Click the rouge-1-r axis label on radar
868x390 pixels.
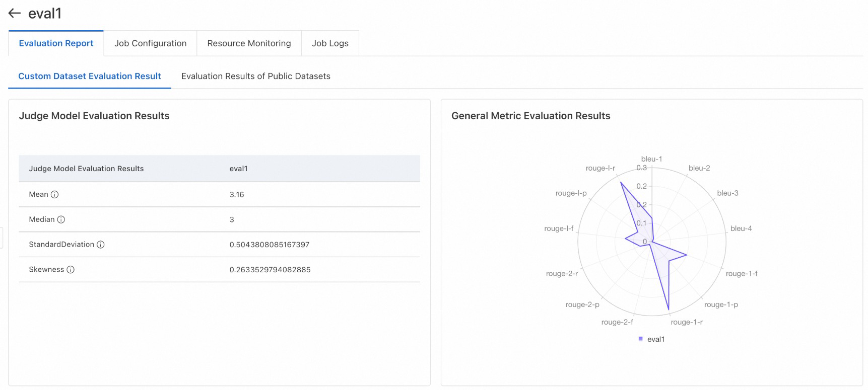click(686, 322)
